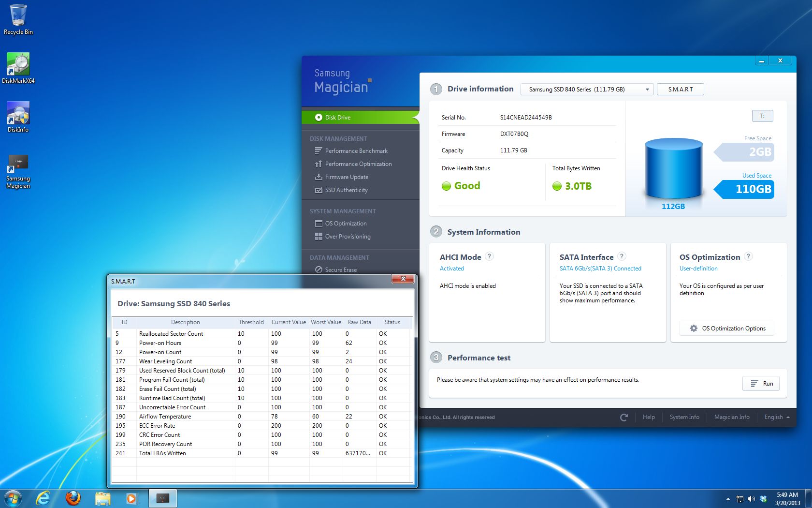The image size is (812, 508).
Task: Select the DiskMarkX64 desktop shortcut
Action: tap(18, 68)
